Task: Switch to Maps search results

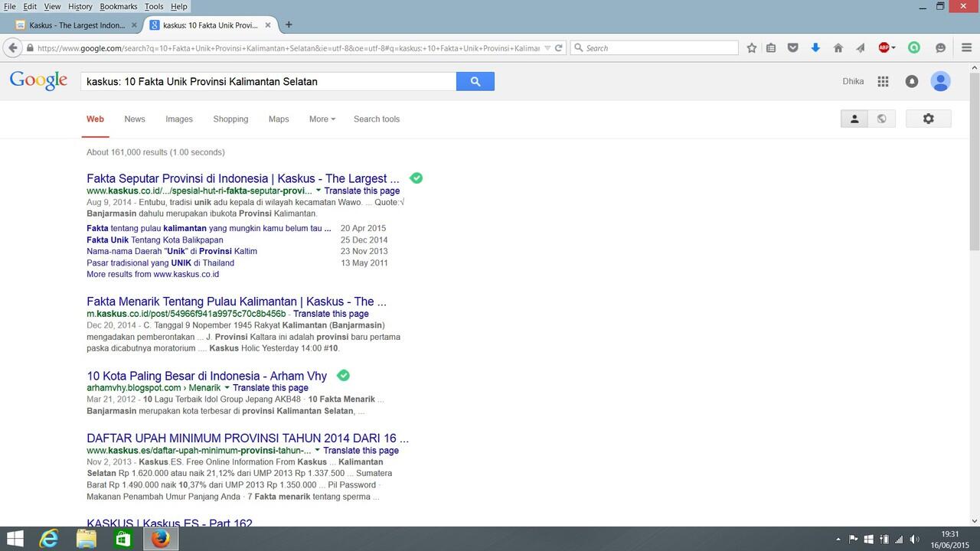Action: (x=279, y=119)
